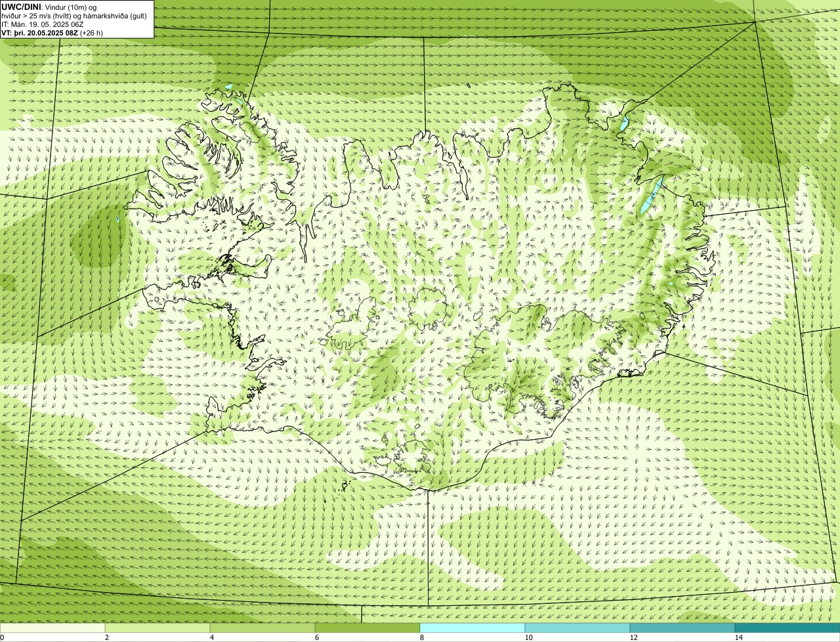840x642 pixels.
Task: Click the scale label '14'
Action: coord(738,637)
